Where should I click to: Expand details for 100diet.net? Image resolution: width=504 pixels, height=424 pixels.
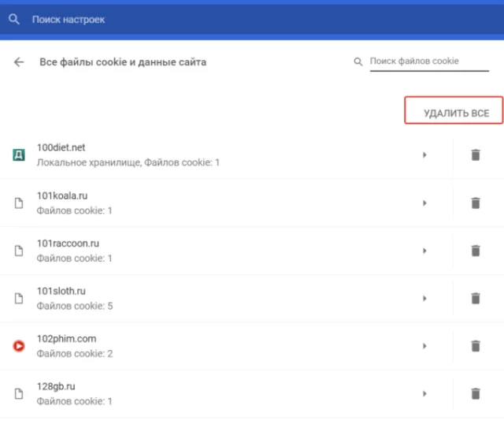click(x=424, y=154)
